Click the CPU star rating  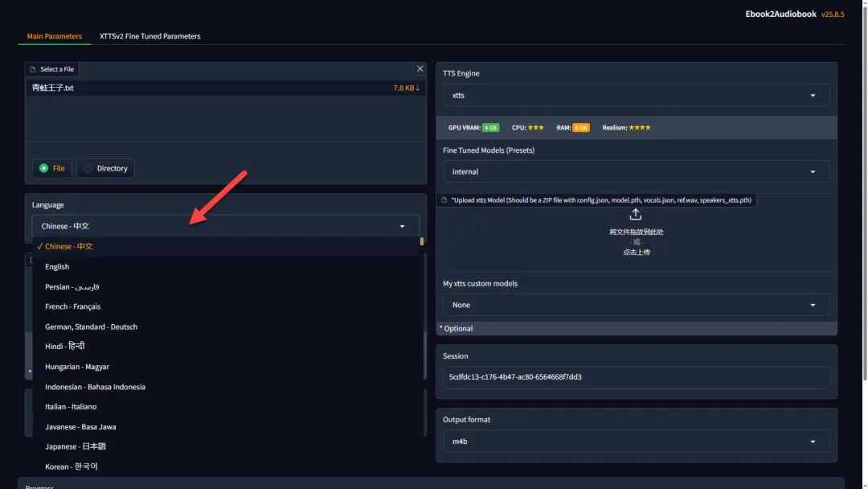pyautogui.click(x=535, y=127)
